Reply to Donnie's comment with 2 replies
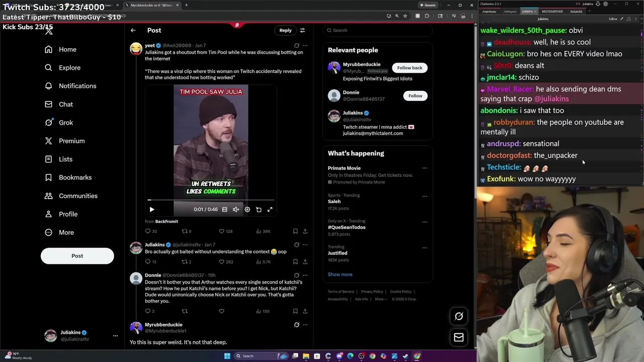 [x=150, y=311]
